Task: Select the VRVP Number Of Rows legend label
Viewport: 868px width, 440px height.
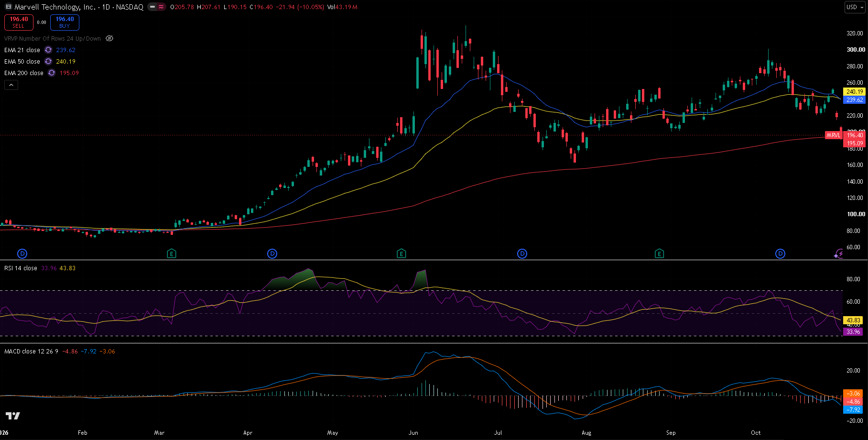Action: [x=53, y=39]
